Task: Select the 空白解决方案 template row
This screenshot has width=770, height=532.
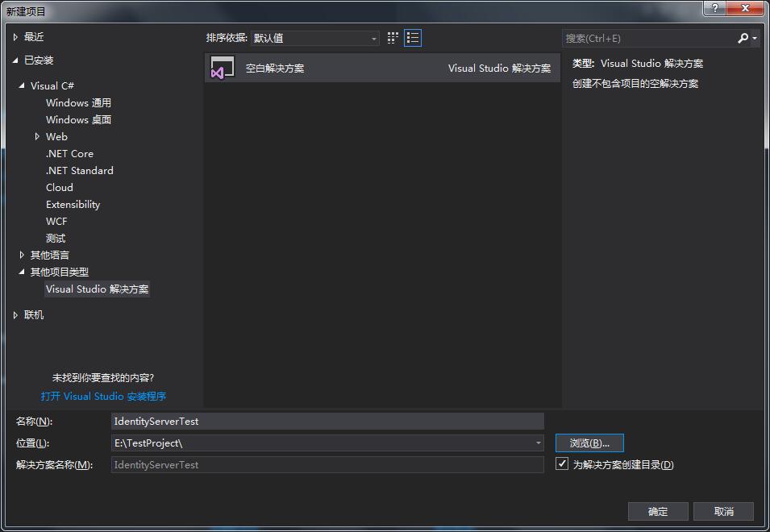Action: [x=382, y=69]
